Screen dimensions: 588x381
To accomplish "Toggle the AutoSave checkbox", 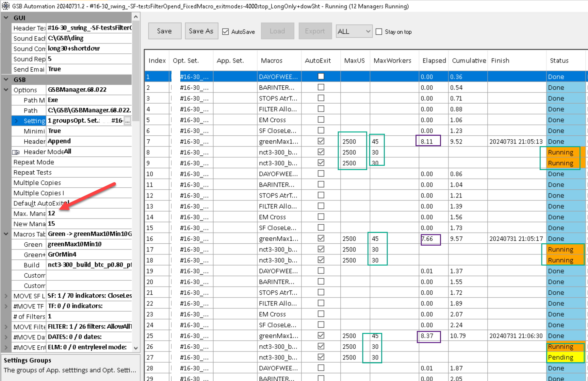I will [x=225, y=32].
